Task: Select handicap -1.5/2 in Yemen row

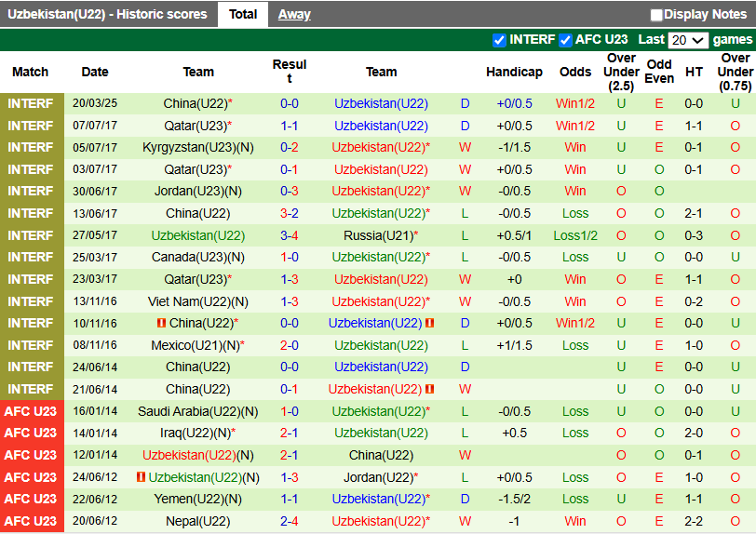Action: pos(515,499)
